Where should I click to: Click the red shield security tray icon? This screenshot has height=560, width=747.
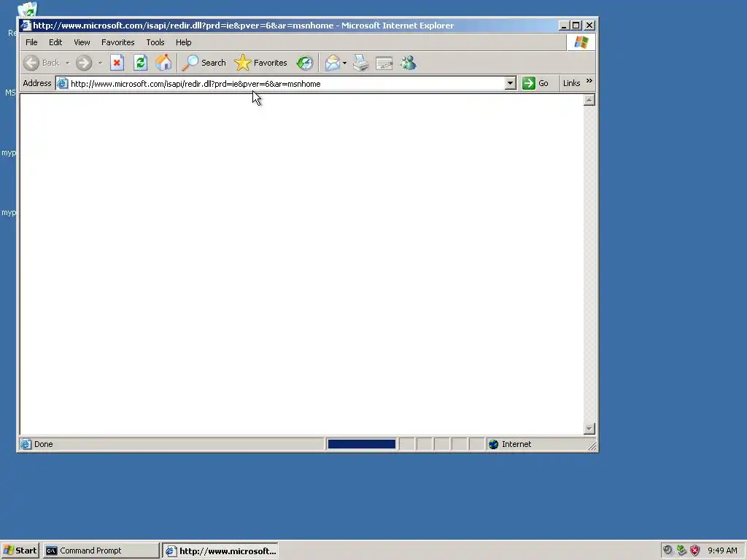(x=695, y=551)
